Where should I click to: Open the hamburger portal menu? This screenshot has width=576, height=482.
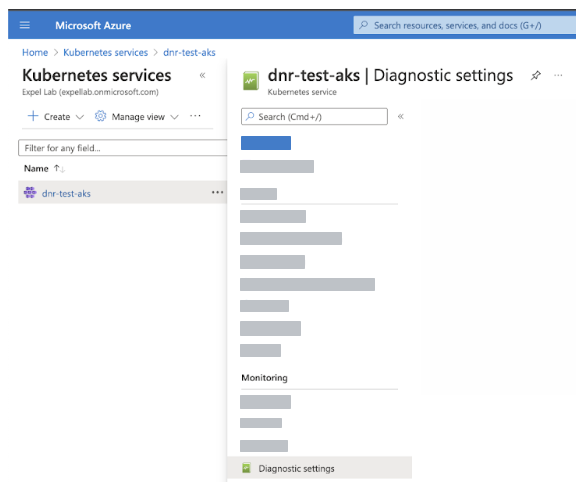click(25, 25)
